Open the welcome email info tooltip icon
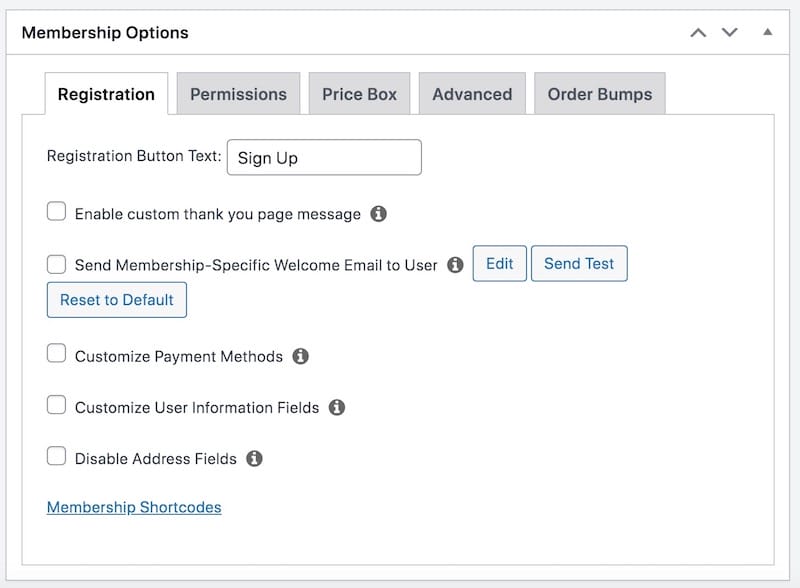 (x=458, y=264)
